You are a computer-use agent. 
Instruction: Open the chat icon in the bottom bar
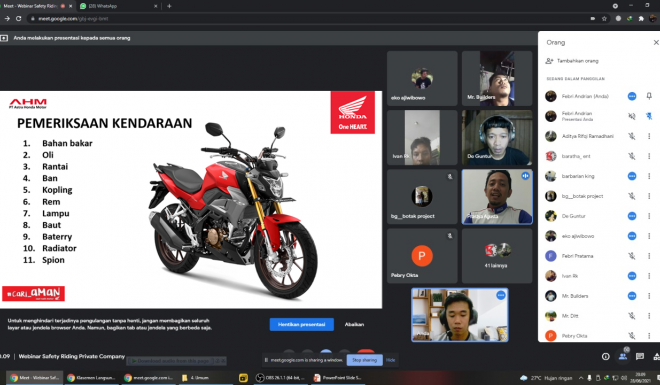coord(640,356)
